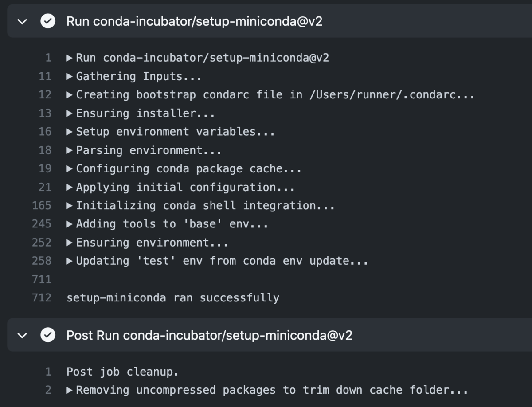Click the checkmark icon on Post Run step
The image size is (532, 407).
coord(48,335)
